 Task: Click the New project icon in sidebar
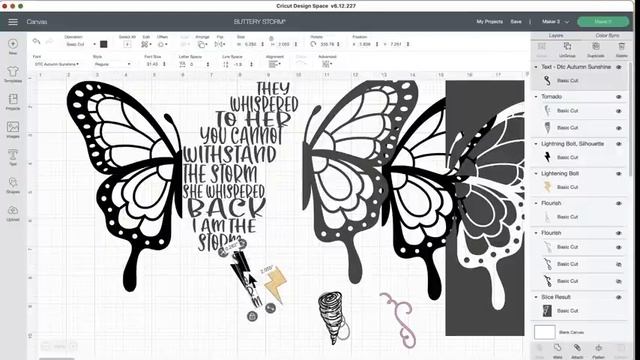pos(13,44)
